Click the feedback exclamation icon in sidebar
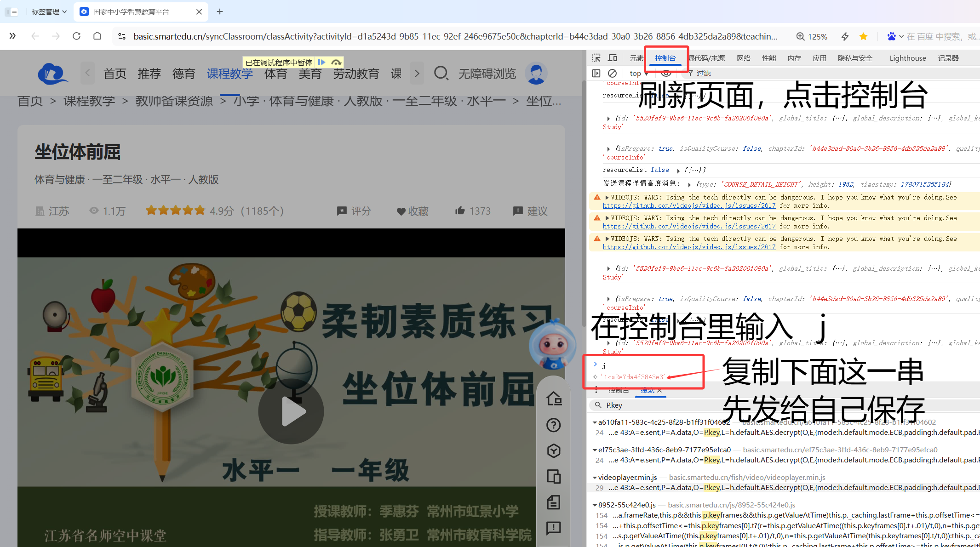Image resolution: width=980 pixels, height=547 pixels. (x=554, y=528)
